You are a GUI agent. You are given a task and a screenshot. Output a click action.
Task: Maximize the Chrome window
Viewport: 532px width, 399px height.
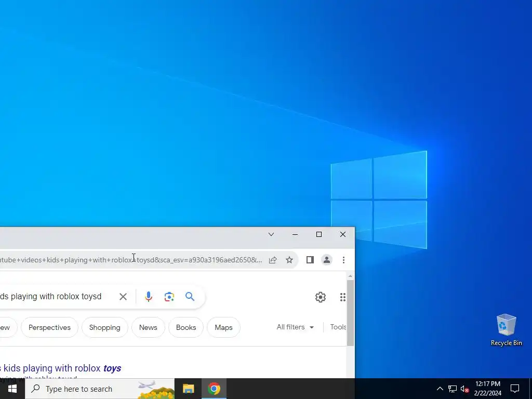319,234
